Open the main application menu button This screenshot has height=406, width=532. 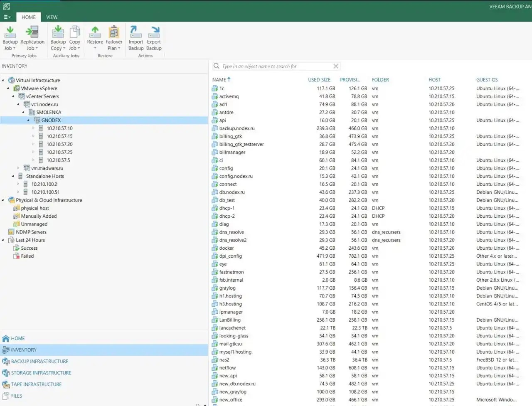point(7,17)
